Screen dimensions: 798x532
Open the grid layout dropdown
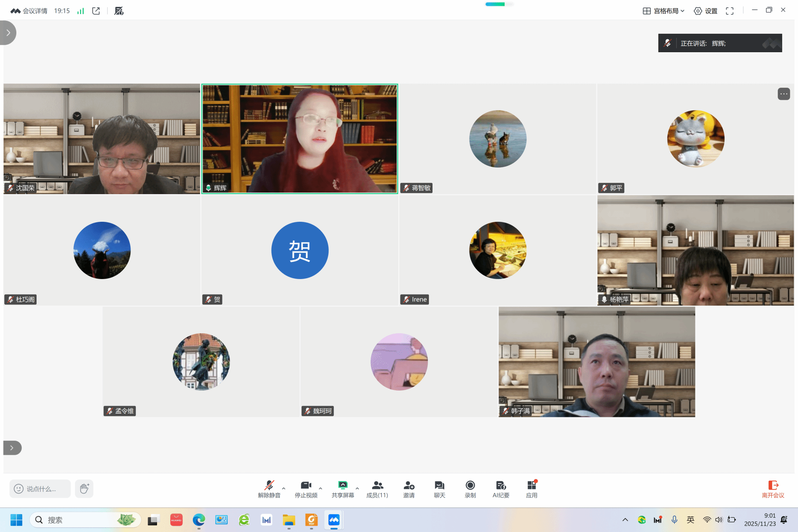pyautogui.click(x=664, y=11)
